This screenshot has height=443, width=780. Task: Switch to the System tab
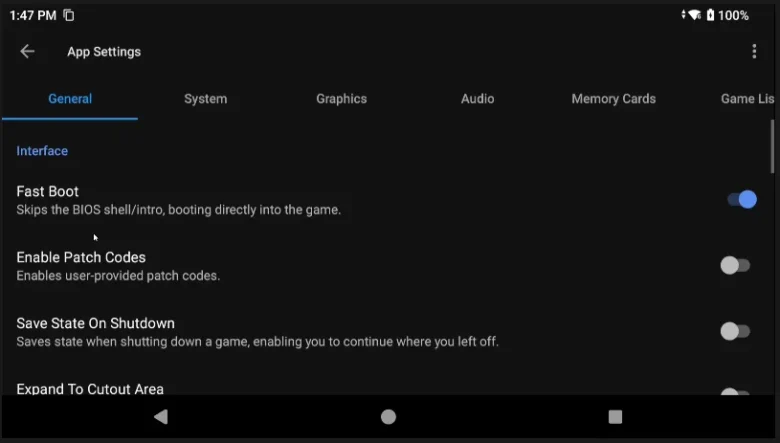[205, 99]
